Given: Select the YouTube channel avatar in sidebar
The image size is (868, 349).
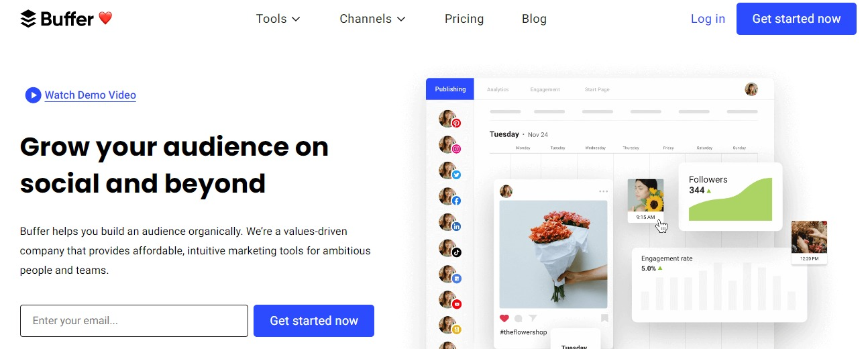Looking at the screenshot, I should point(449,300).
